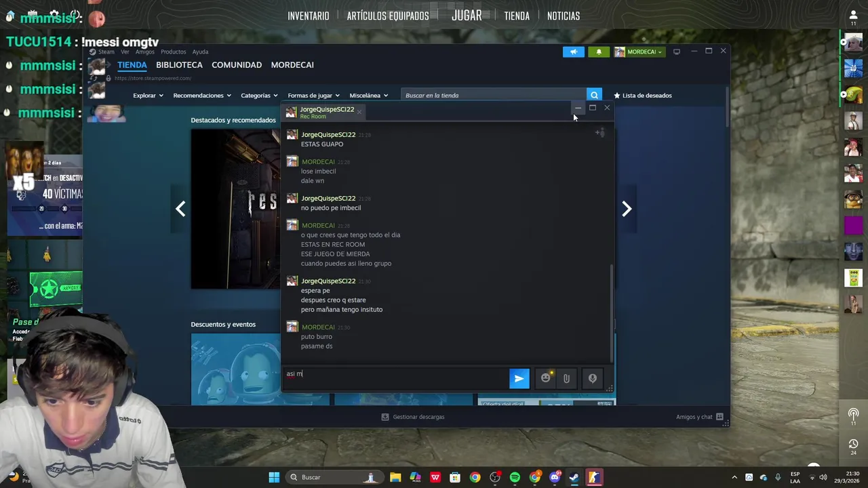Click the chat conversation scrollbar
The image size is (868, 488).
click(x=612, y=312)
